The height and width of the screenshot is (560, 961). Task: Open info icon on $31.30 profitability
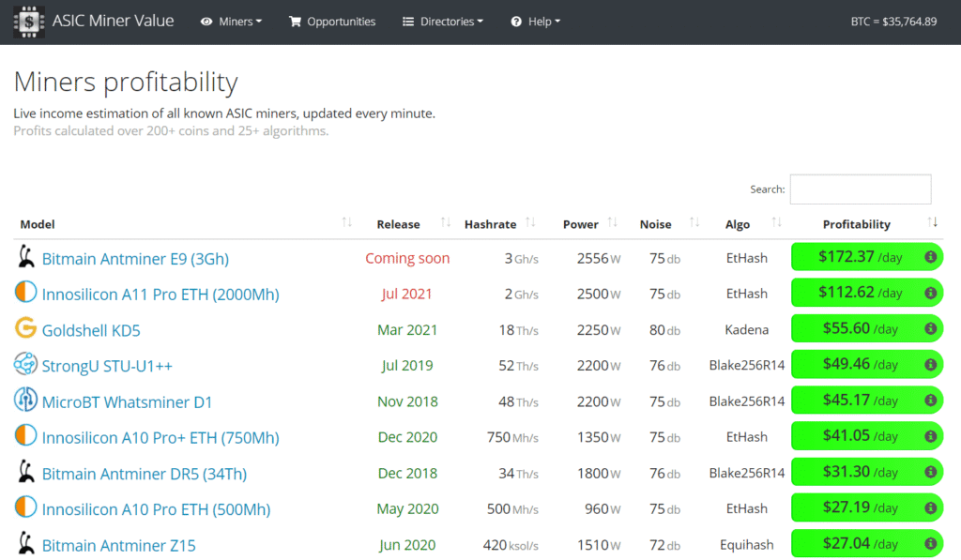[x=930, y=472]
